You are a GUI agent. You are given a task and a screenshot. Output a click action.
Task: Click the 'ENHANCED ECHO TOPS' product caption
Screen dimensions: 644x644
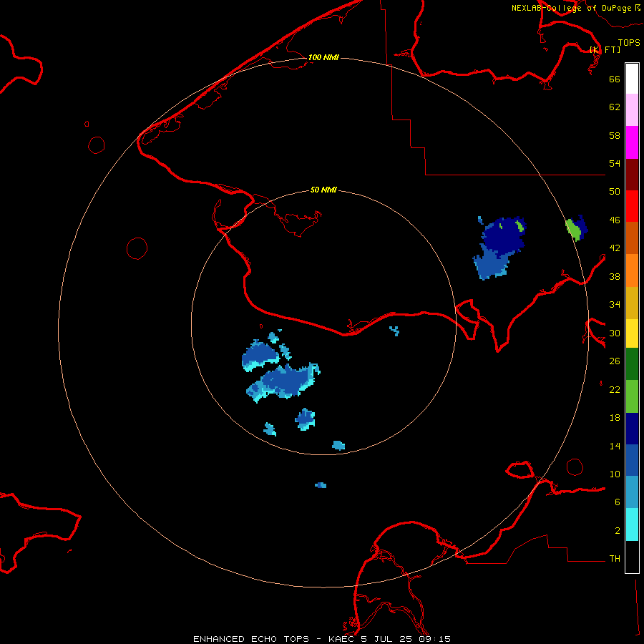coord(251,639)
